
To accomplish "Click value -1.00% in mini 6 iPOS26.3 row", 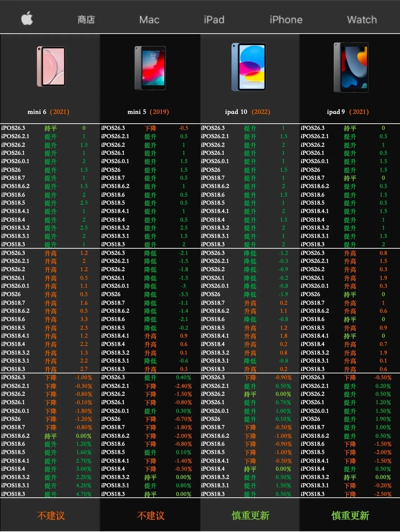I will (x=84, y=378).
